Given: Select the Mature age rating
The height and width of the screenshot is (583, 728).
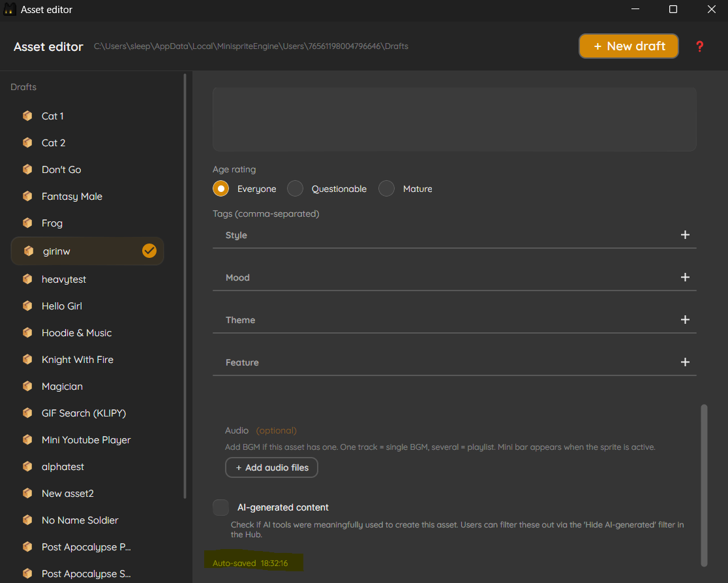Looking at the screenshot, I should (387, 189).
